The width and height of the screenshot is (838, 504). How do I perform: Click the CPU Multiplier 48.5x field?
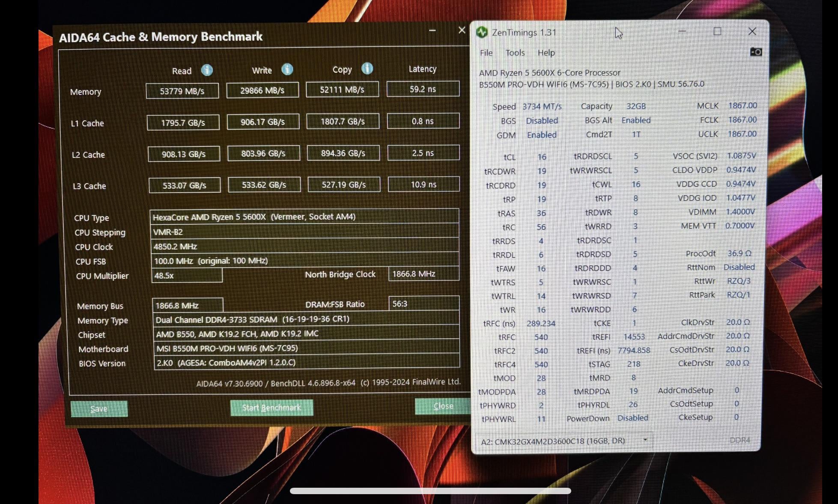click(187, 275)
